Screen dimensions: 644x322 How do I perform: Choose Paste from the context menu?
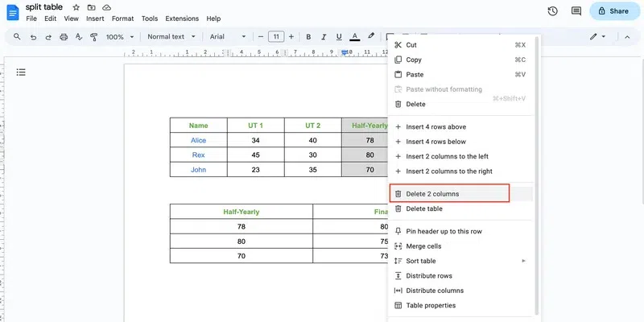click(x=460, y=75)
